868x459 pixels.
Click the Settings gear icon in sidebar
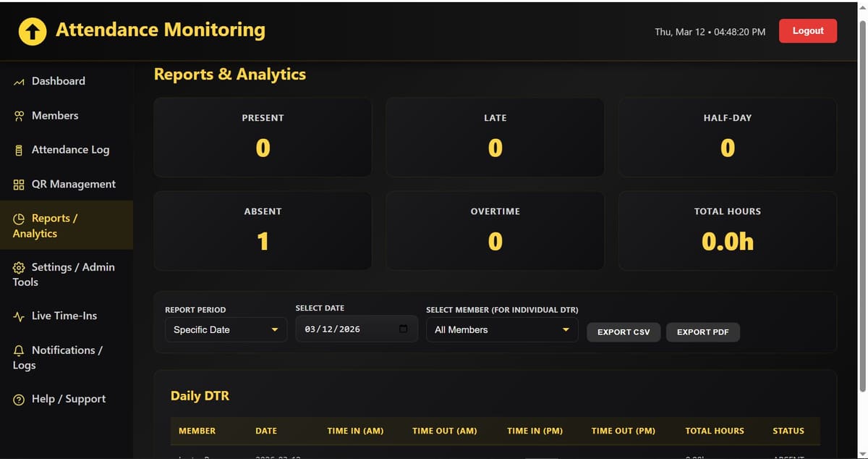tap(20, 268)
